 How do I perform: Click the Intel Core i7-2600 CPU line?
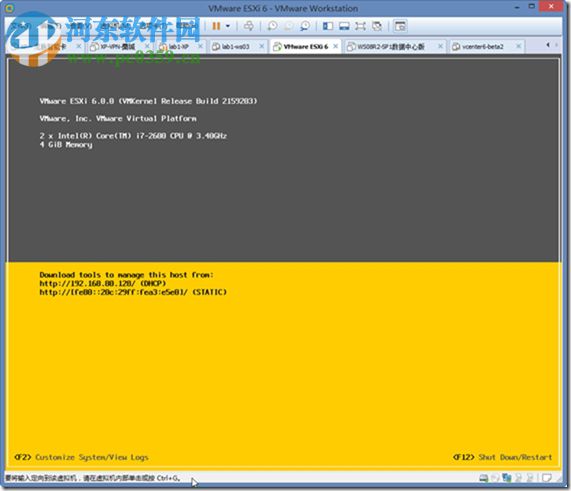pos(133,136)
